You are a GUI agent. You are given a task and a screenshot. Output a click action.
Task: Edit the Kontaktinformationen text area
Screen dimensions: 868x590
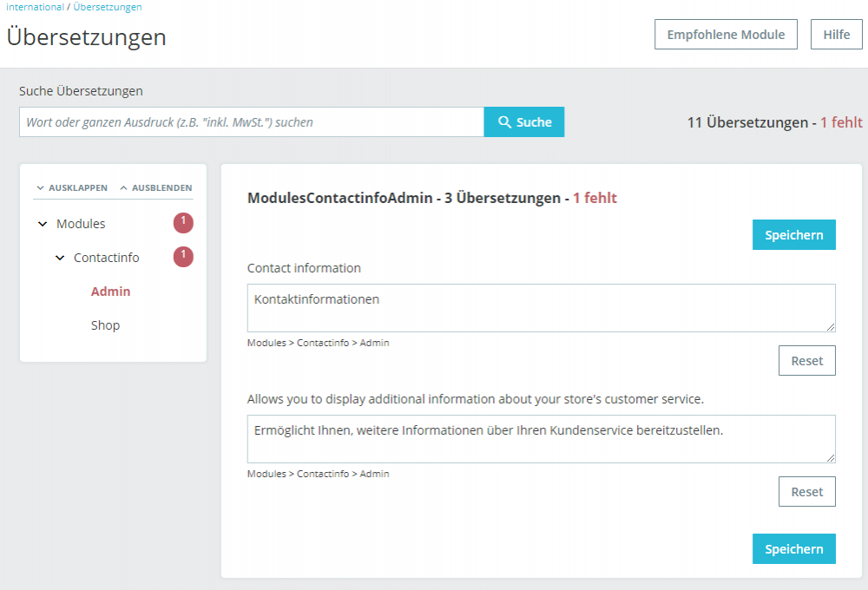(x=541, y=308)
